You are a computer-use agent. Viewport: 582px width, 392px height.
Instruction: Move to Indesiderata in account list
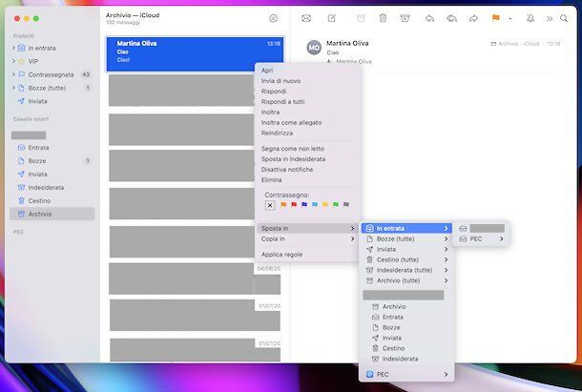click(x=406, y=359)
